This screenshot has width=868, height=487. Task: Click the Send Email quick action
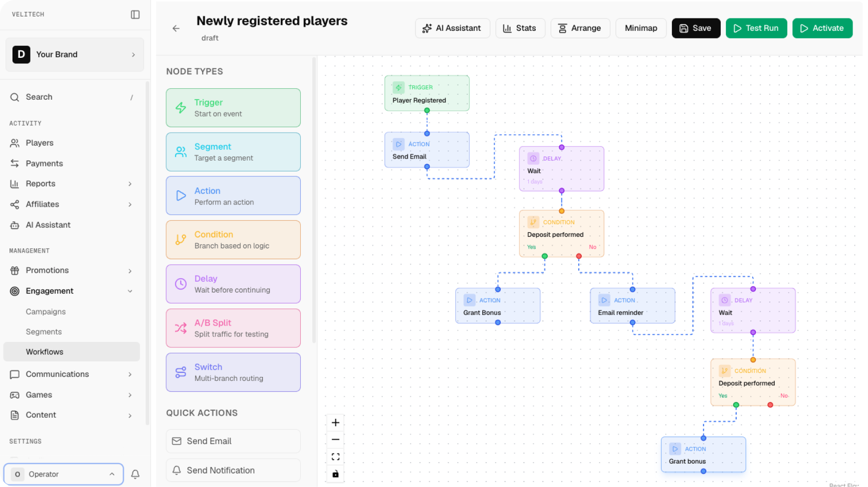point(233,441)
